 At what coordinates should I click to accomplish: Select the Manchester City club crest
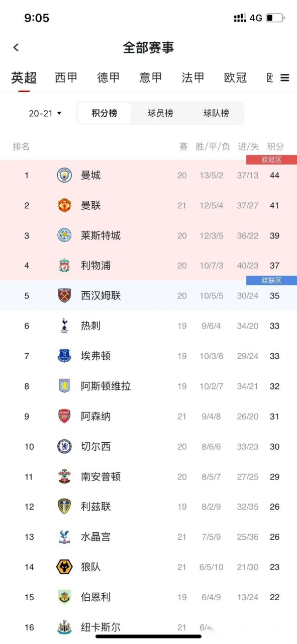64,175
